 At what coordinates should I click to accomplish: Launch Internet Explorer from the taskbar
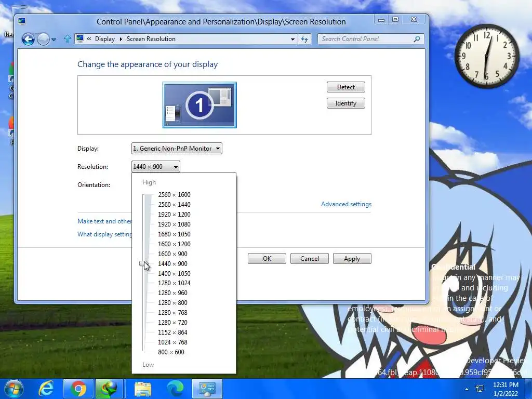point(46,389)
